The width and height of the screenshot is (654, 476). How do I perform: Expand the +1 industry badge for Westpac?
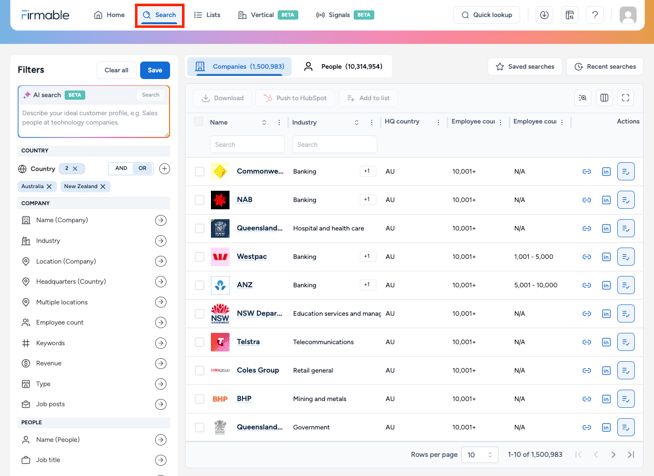(367, 256)
